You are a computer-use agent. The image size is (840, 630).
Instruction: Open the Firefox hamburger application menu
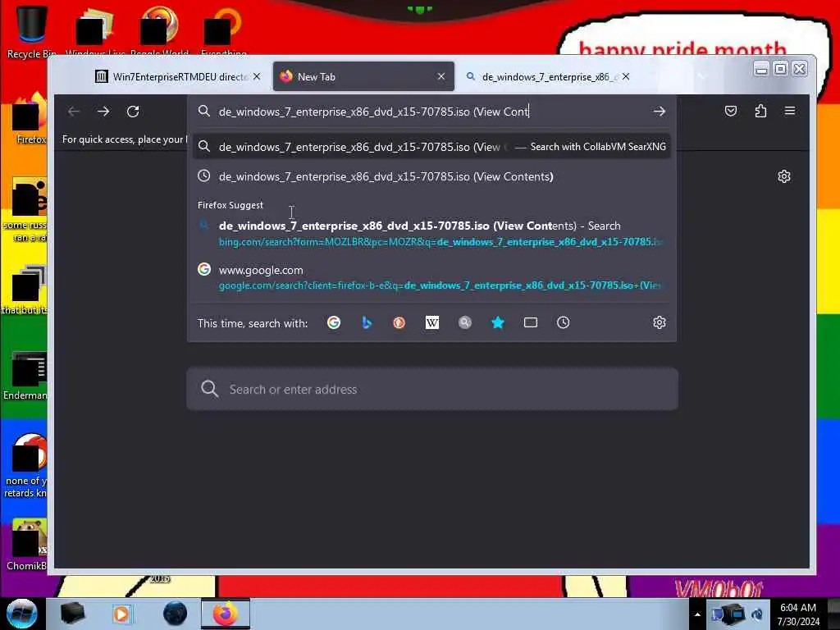pyautogui.click(x=790, y=112)
